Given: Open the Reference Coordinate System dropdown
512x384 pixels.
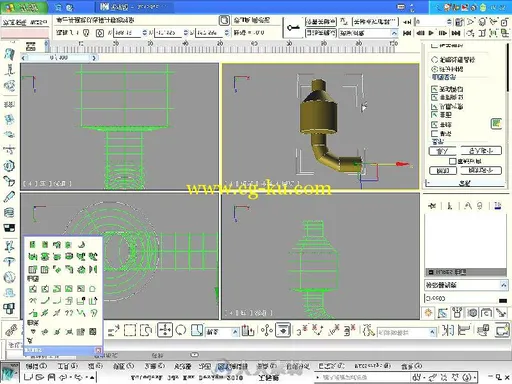Looking at the screenshot, I should [222, 332].
